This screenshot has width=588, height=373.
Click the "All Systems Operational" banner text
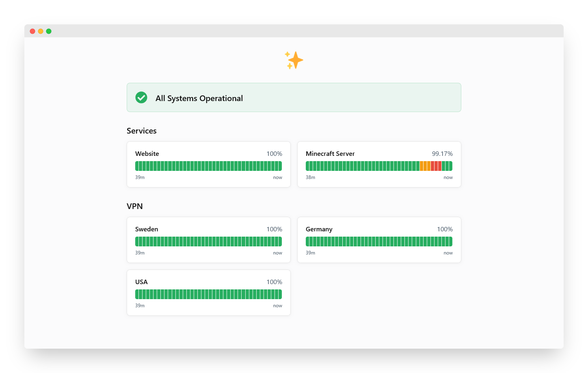[199, 98]
